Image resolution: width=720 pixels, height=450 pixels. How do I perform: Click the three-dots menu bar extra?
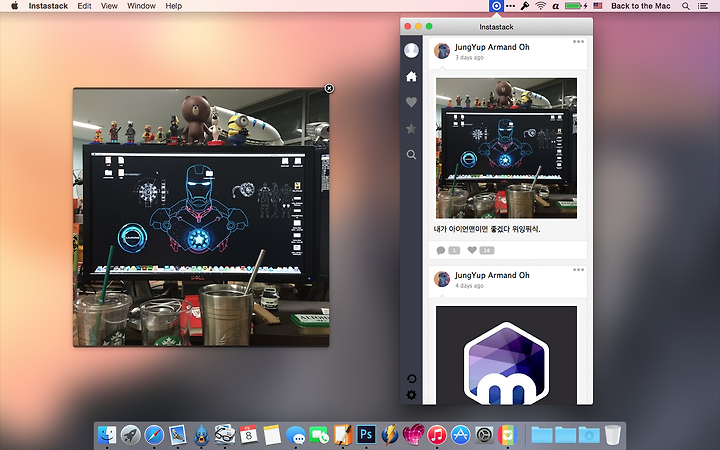pyautogui.click(x=510, y=6)
